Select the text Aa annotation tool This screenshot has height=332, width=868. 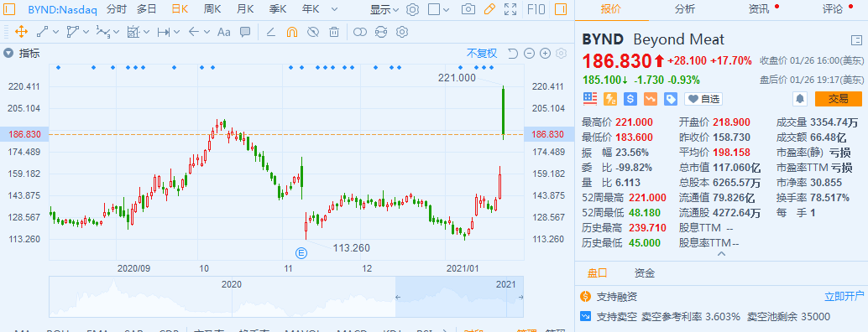223,32
